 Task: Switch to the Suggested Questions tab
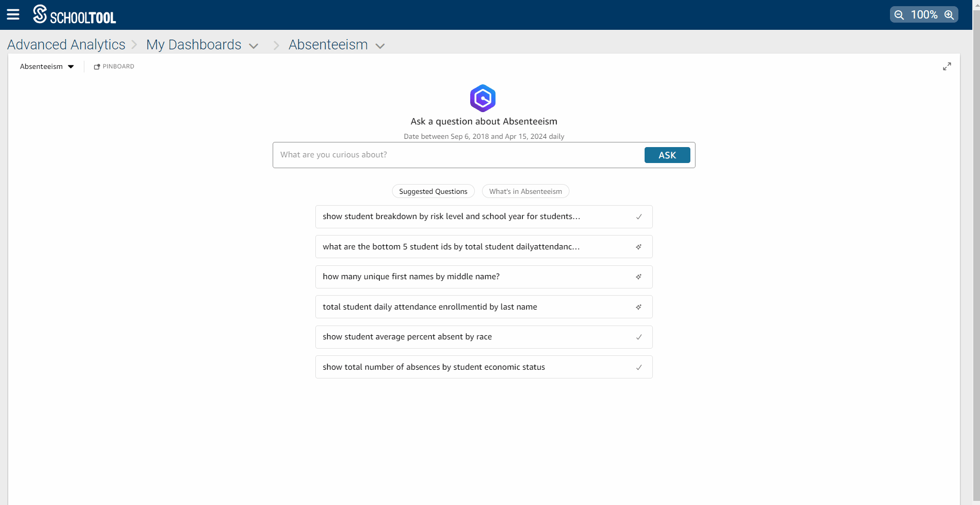[x=433, y=191]
